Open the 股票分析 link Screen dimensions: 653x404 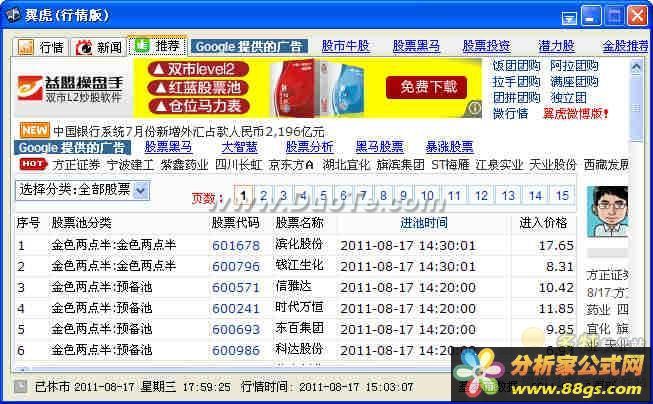coord(309,147)
